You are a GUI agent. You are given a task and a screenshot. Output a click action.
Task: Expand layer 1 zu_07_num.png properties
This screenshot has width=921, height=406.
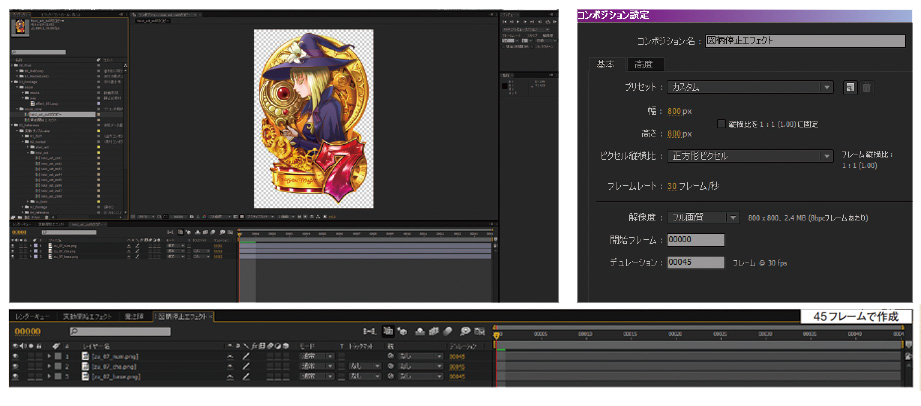[x=49, y=357]
